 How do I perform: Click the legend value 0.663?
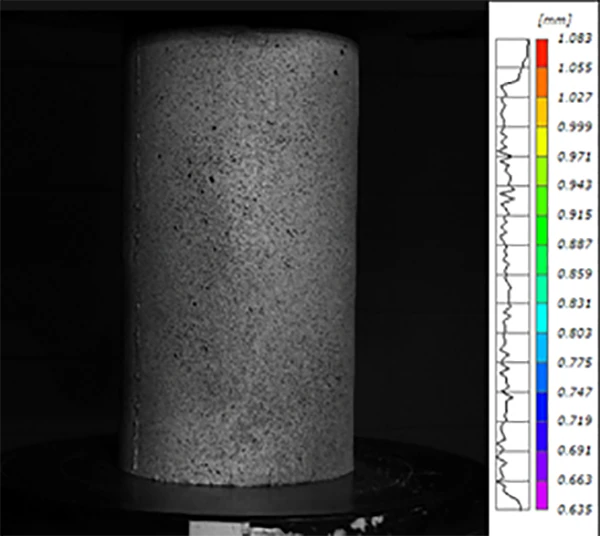click(575, 480)
